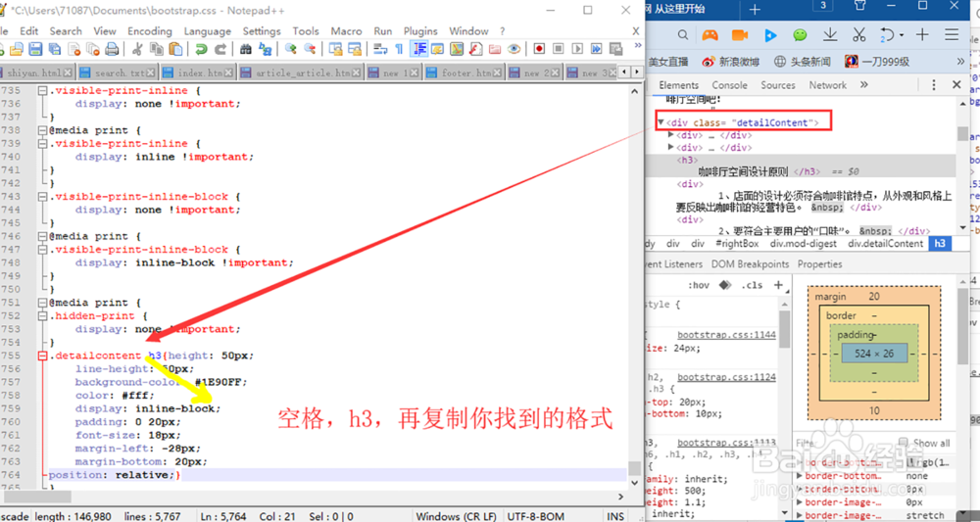Select #rightBox in the DevTools breadcrumb
Image resolution: width=980 pixels, height=522 pixels.
click(x=738, y=244)
